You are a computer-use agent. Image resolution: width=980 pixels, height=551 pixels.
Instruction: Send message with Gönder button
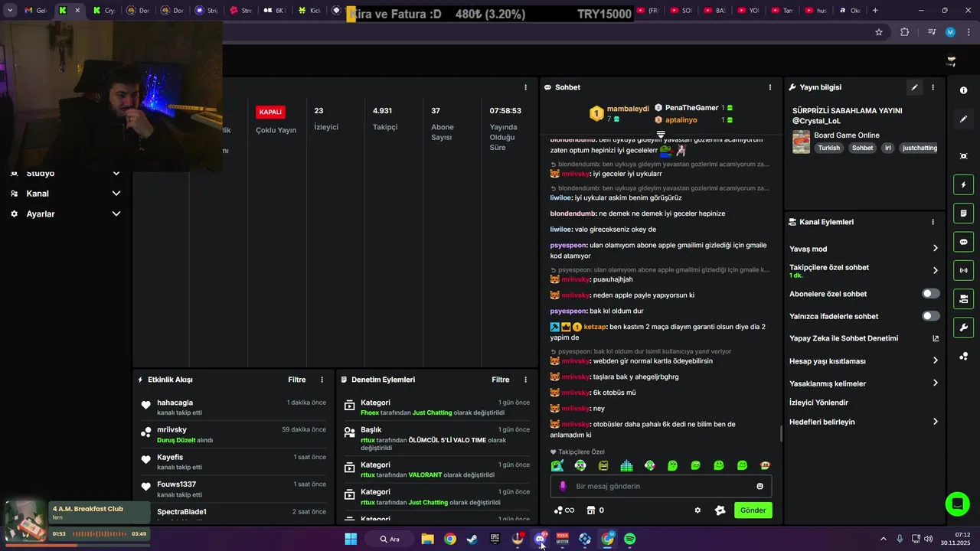[x=753, y=510]
